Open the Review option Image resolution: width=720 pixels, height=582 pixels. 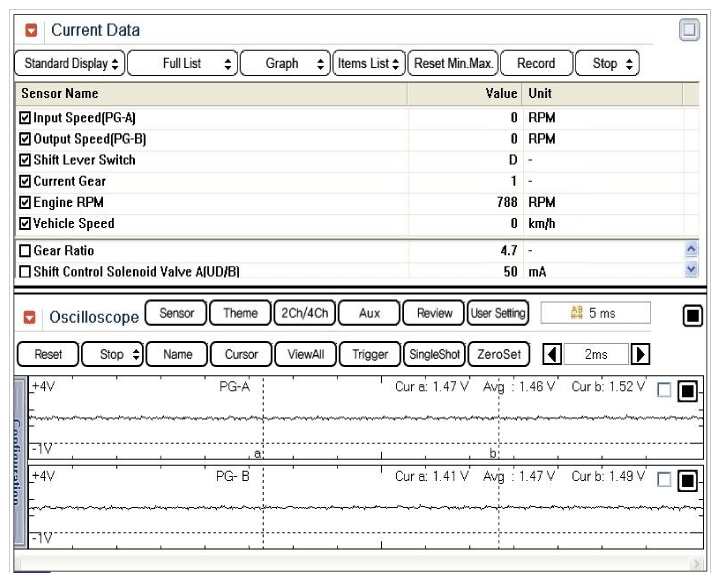click(434, 313)
